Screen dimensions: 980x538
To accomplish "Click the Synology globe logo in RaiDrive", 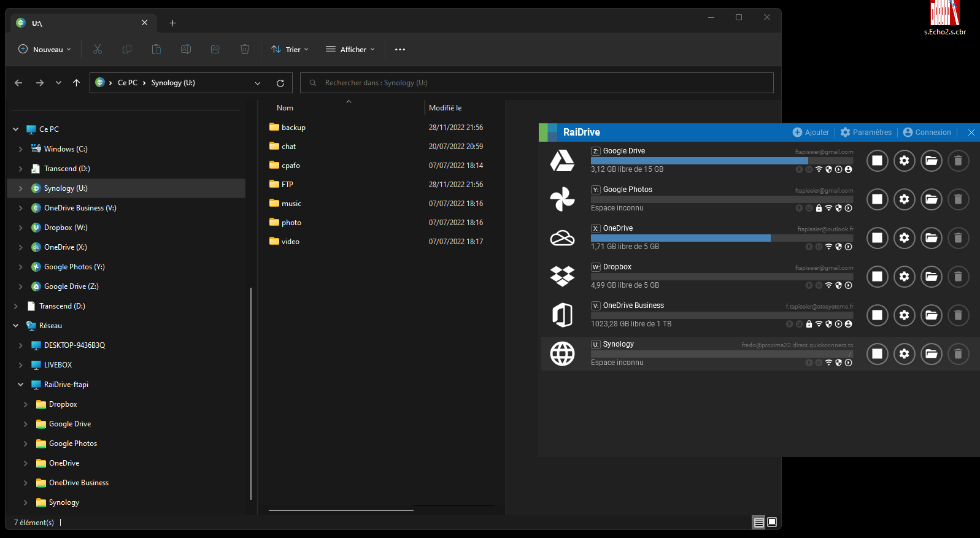I will [562, 354].
